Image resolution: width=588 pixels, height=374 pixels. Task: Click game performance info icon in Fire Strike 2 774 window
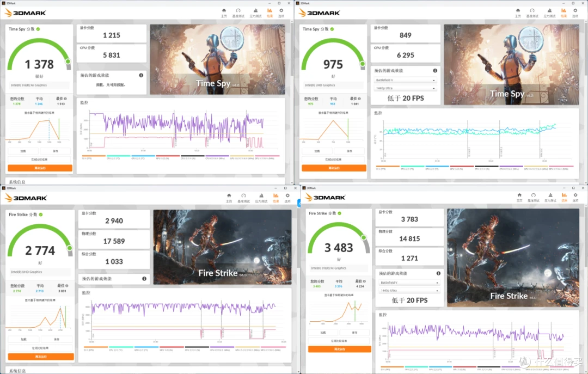(x=144, y=279)
